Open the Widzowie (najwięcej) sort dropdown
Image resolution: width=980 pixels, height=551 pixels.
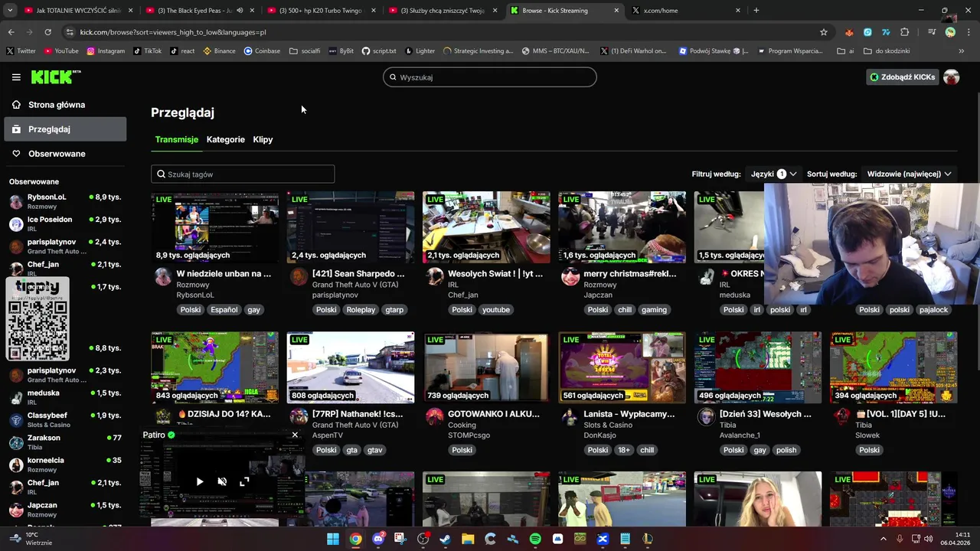[x=909, y=174]
